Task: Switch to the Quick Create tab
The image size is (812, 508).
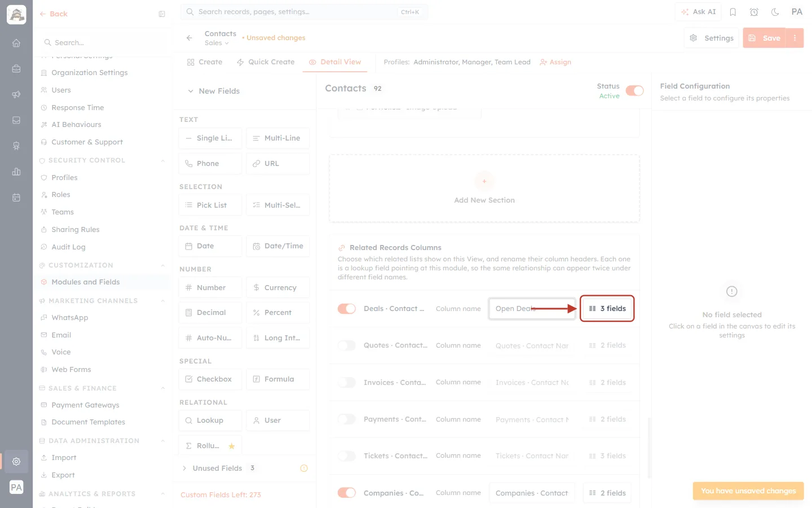Action: click(266, 62)
